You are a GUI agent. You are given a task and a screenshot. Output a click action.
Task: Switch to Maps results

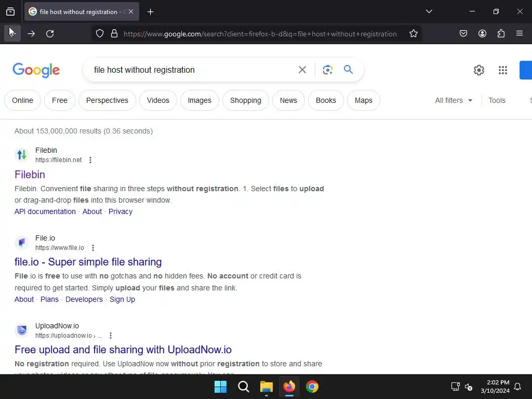coord(363,100)
